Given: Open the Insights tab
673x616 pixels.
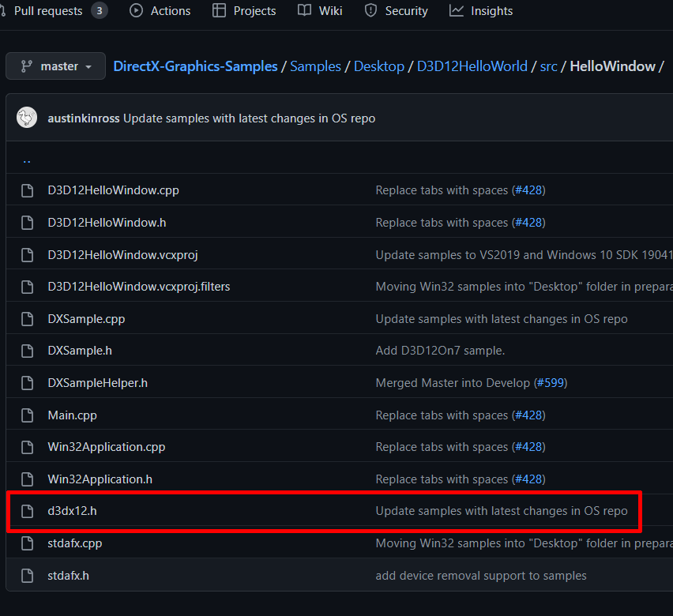Looking at the screenshot, I should (x=481, y=11).
